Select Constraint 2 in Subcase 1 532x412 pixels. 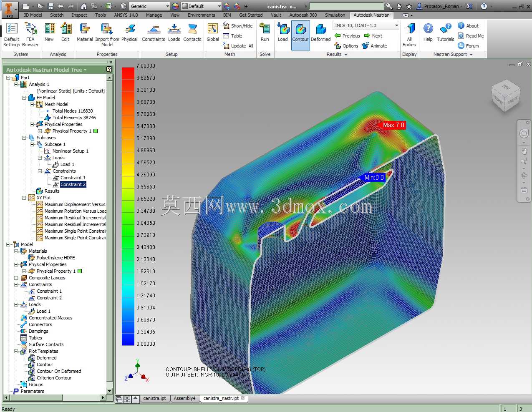pos(73,184)
